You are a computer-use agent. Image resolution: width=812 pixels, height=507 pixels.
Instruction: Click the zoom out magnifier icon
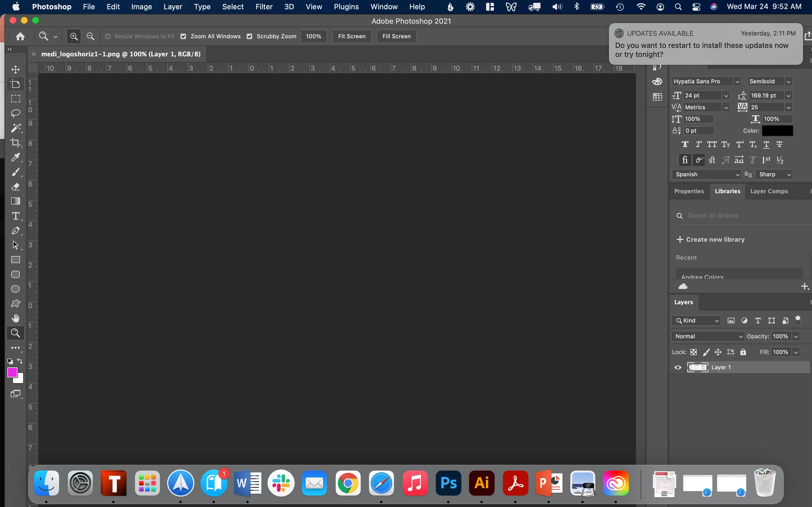90,36
